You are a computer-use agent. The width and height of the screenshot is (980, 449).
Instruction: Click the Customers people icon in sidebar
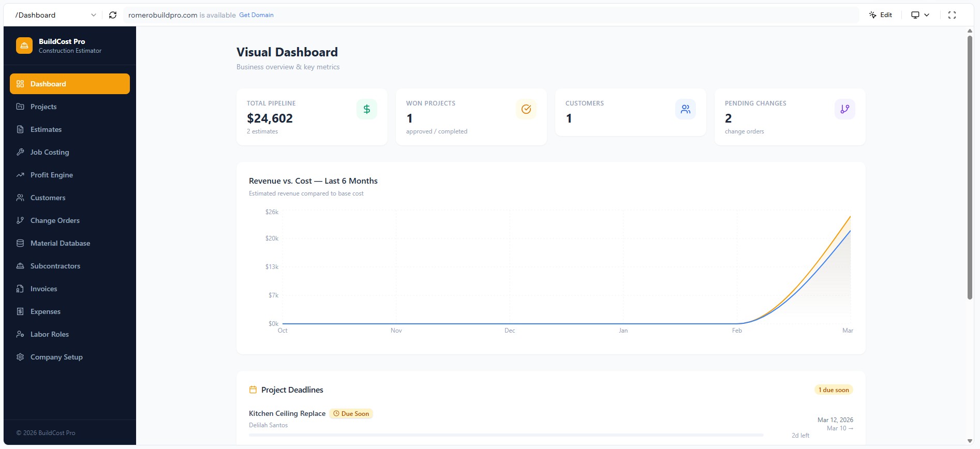(x=20, y=198)
